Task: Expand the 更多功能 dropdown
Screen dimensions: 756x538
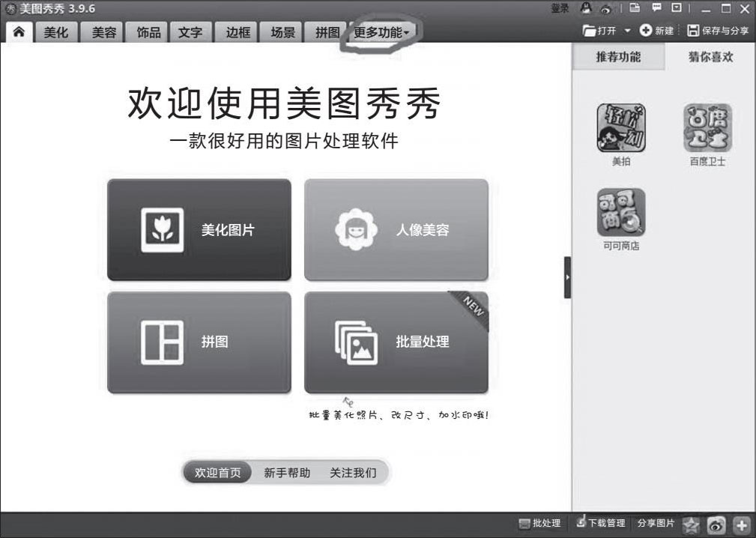Action: click(381, 32)
